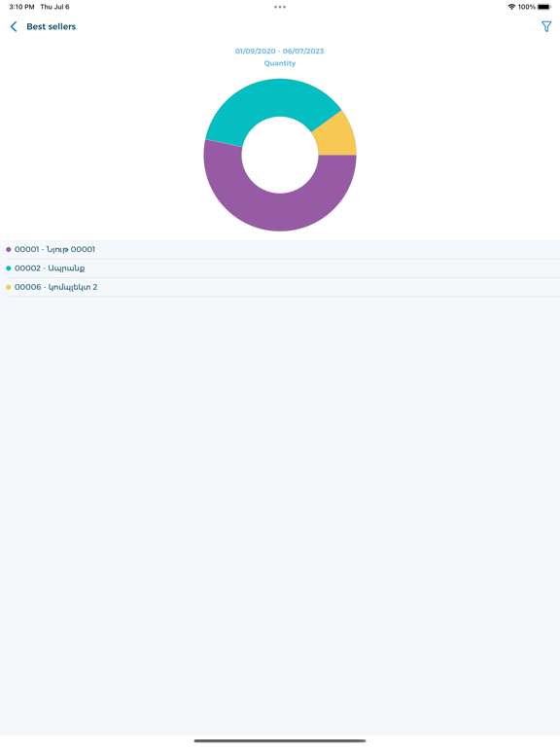Image resolution: width=560 pixels, height=747 pixels.
Task: Tap the purple legend dot
Action: pos(9,250)
